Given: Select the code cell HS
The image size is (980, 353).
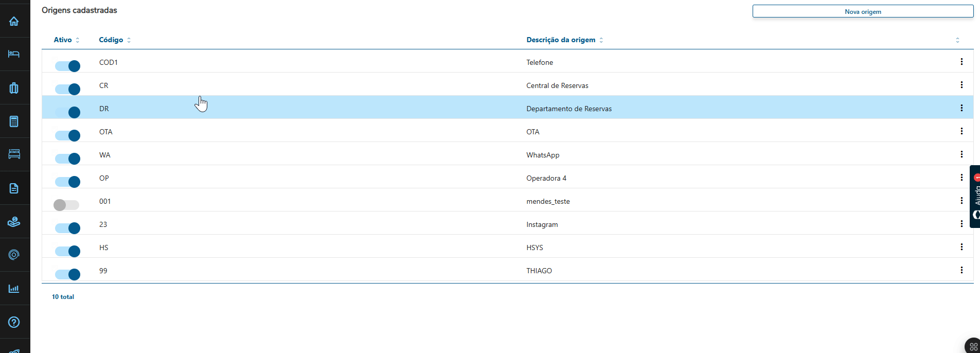Looking at the screenshot, I should (x=104, y=248).
